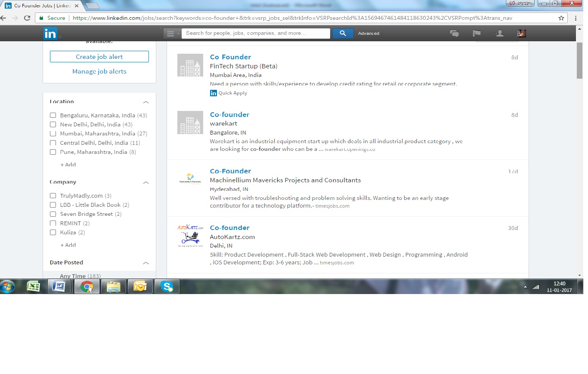Viewport: 588px width, 374px height.
Task: Check Kuliza company filter
Action: coord(53,232)
